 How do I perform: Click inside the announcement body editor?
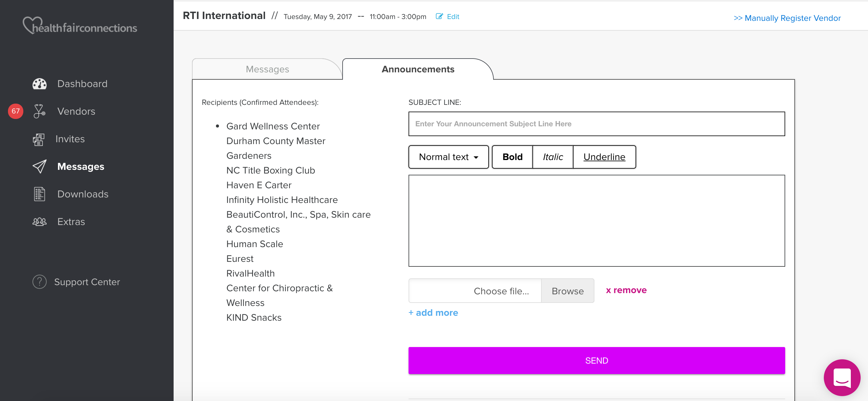[597, 220]
